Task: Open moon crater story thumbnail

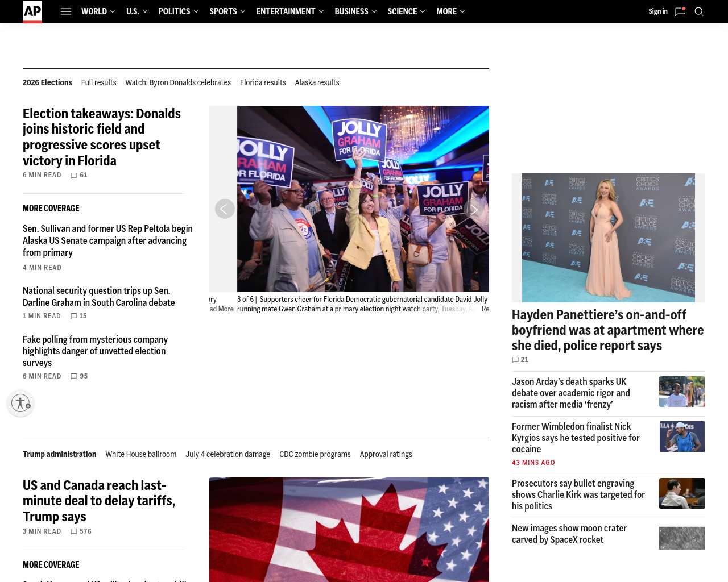Action: (682, 538)
